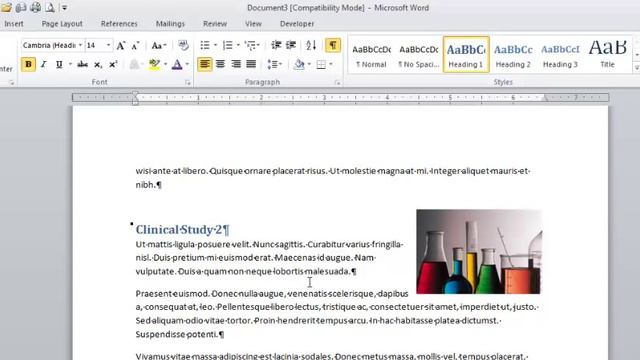Apply the paragraph shading fill

299,64
